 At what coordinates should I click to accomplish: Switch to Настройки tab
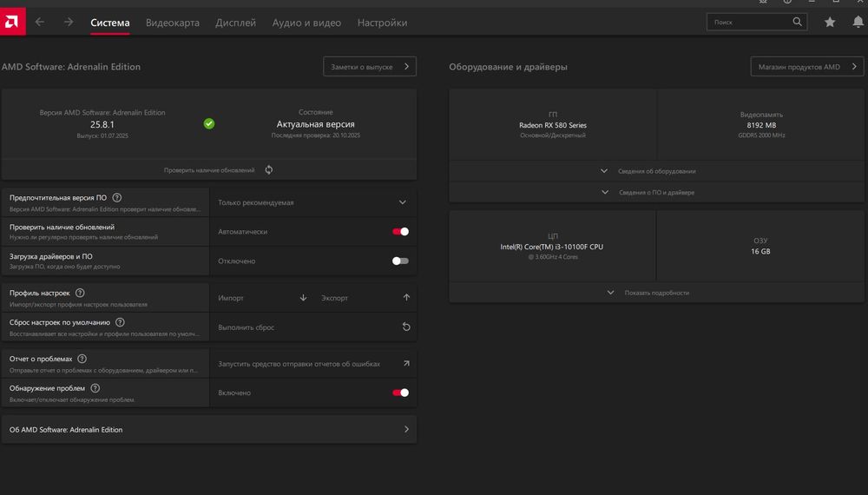tap(383, 23)
